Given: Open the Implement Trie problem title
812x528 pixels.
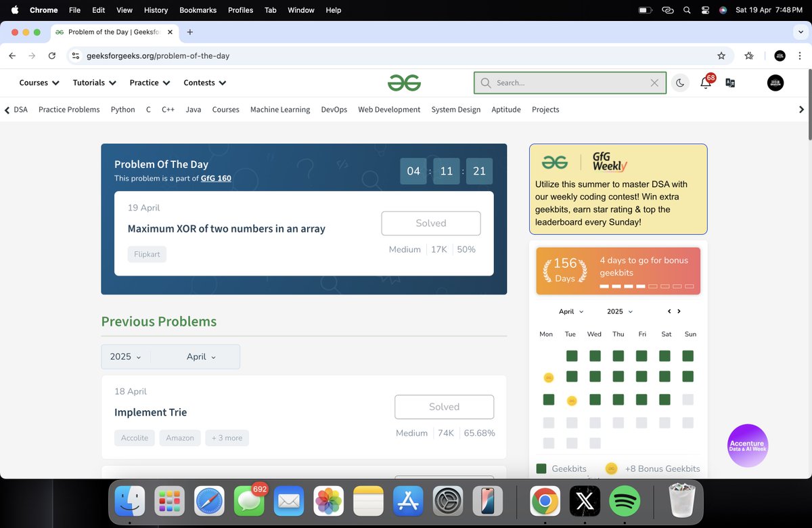Looking at the screenshot, I should pyautogui.click(x=150, y=412).
